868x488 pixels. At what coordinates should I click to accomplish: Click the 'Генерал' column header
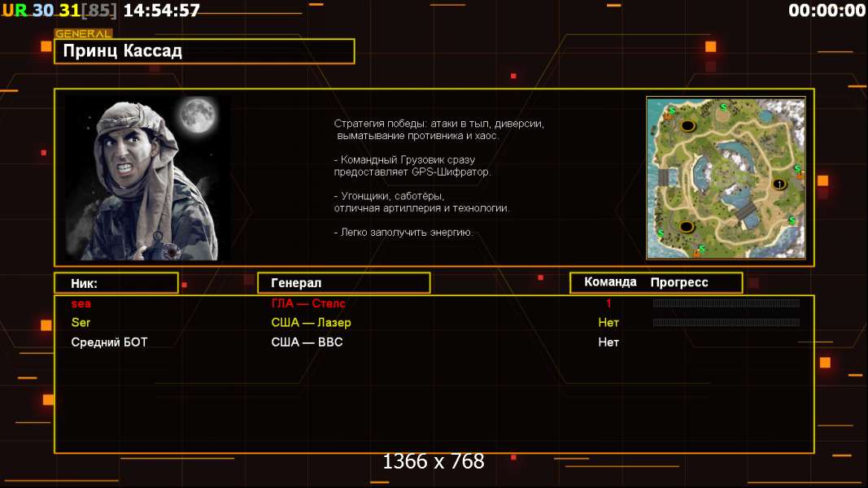(x=344, y=283)
